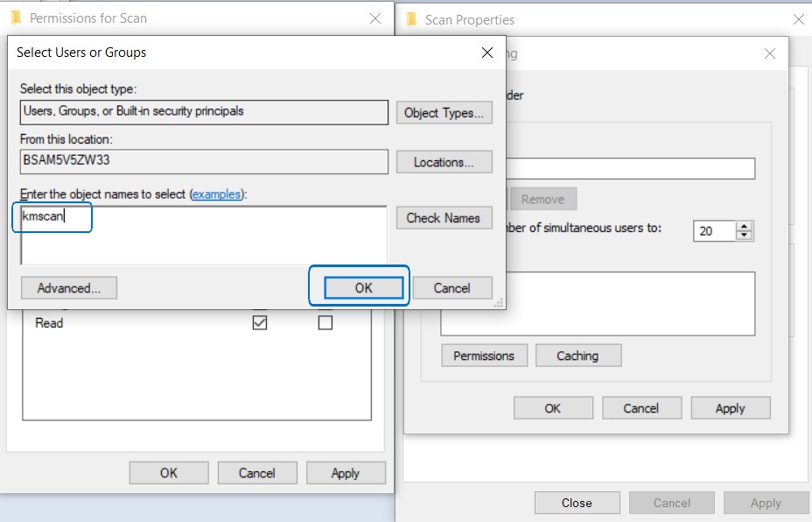Open the Object Types selection

(444, 113)
